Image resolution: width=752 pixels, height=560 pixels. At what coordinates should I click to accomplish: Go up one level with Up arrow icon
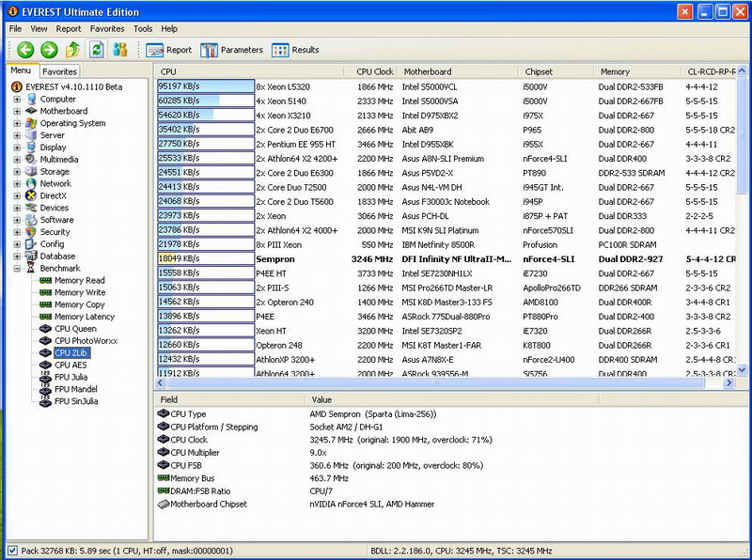coord(72,50)
